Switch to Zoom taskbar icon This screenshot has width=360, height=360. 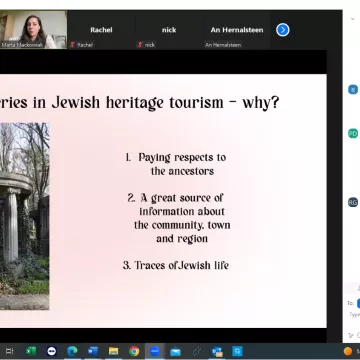tap(155, 351)
